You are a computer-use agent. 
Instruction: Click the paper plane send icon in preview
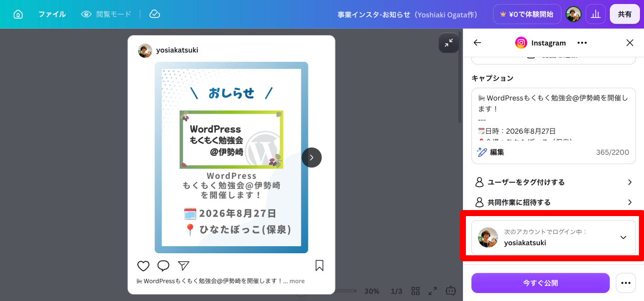[x=184, y=266]
